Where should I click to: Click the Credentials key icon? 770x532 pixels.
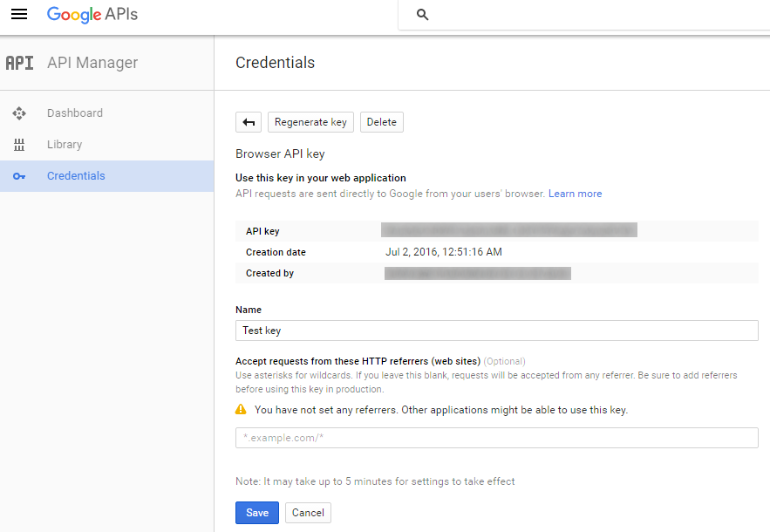click(19, 176)
